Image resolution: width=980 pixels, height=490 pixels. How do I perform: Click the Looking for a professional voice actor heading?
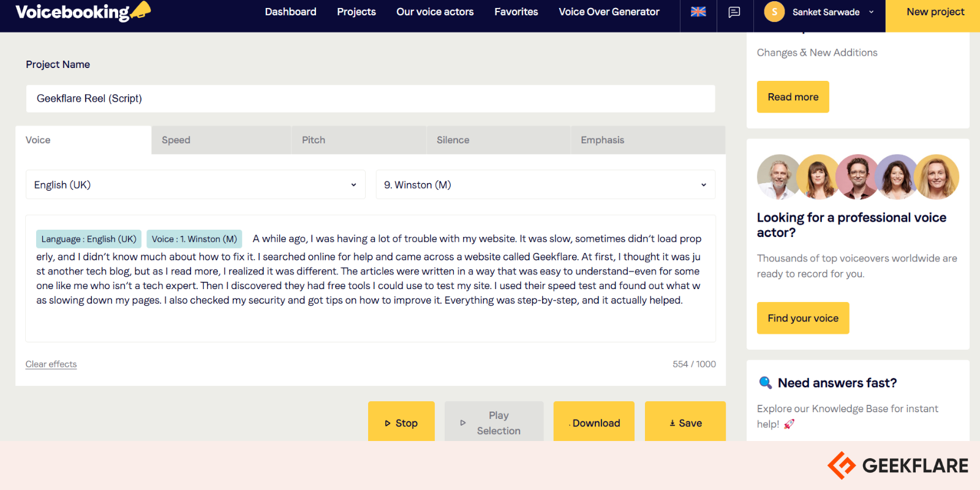pos(851,225)
